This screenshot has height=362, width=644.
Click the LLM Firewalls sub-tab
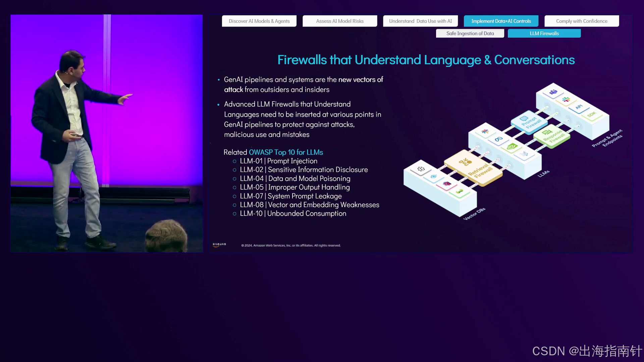pos(544,34)
